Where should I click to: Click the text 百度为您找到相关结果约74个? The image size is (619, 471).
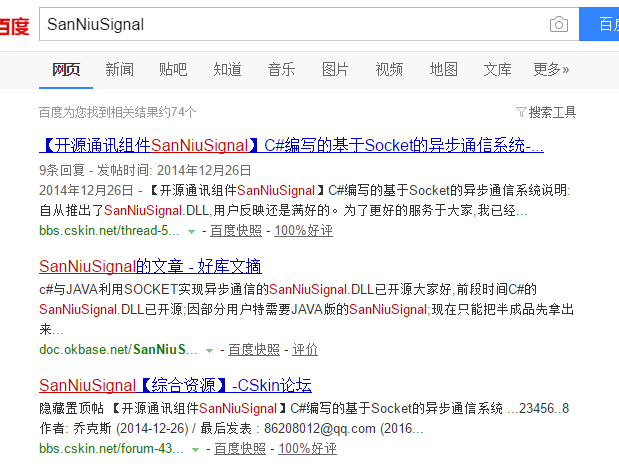pyautogui.click(x=118, y=113)
